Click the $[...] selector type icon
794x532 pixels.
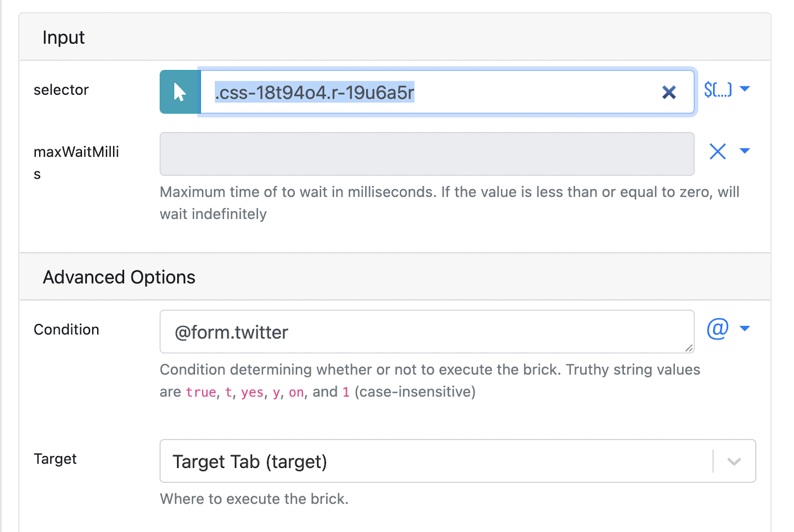718,90
